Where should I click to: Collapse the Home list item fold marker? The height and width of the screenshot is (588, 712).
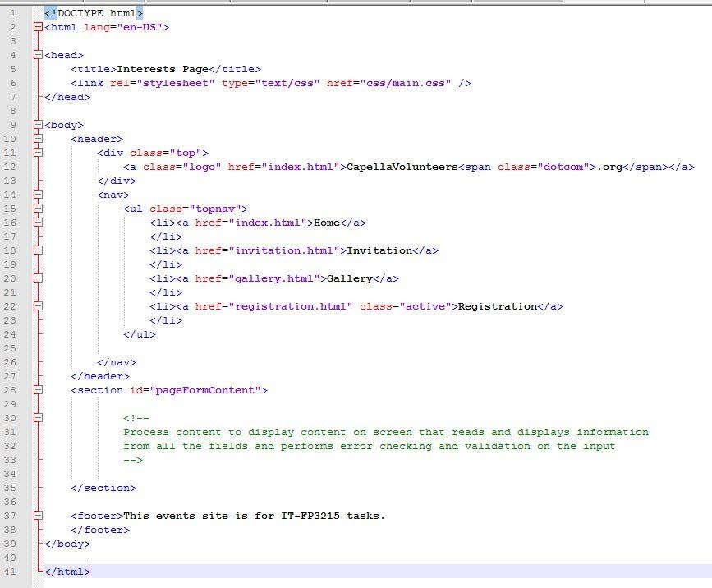click(x=38, y=223)
